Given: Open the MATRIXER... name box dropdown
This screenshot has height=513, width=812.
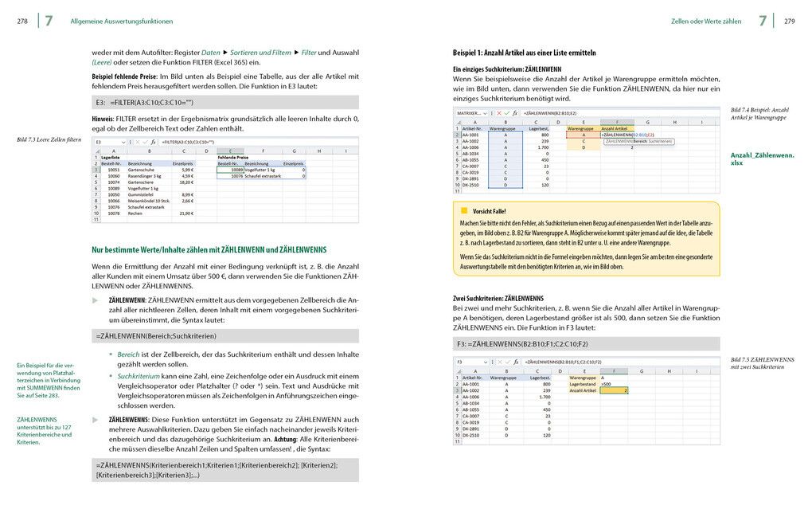Looking at the screenshot, I should pyautogui.click(x=485, y=113).
